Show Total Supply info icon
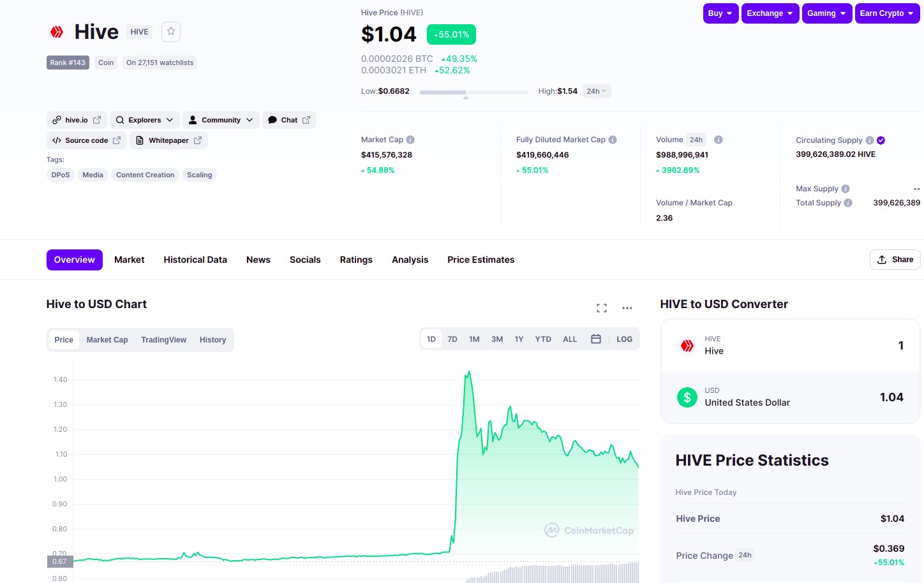924x583 pixels. point(848,203)
